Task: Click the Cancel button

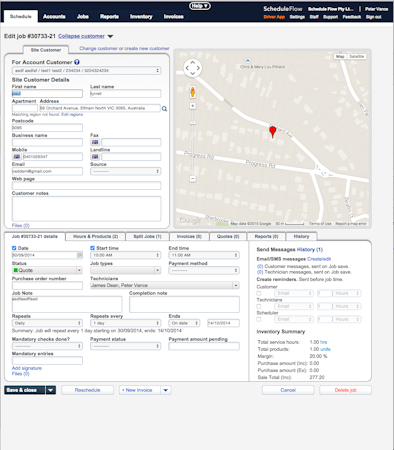Action: click(288, 390)
